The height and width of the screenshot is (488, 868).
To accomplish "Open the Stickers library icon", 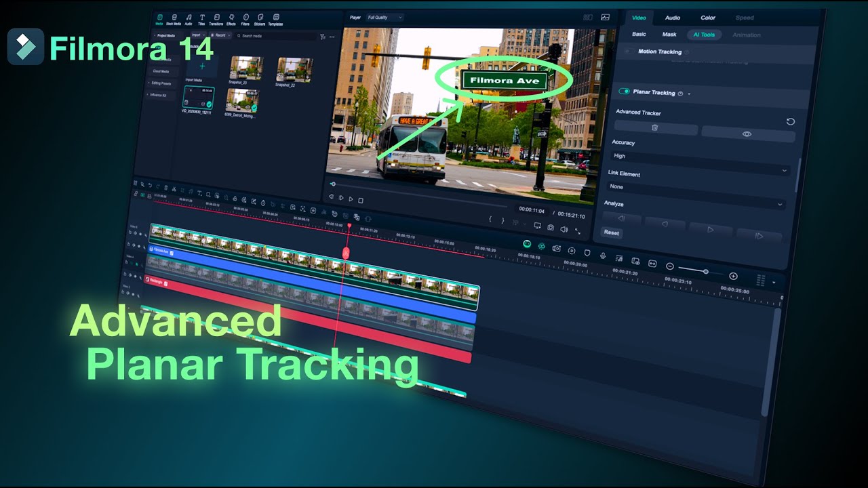I will (260, 18).
